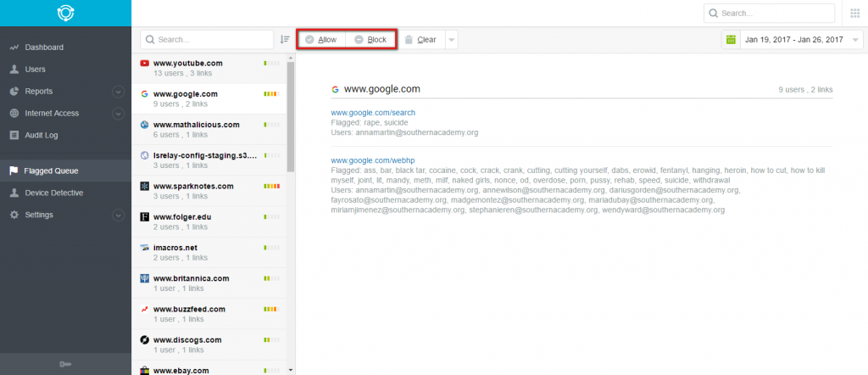The height and width of the screenshot is (375, 868).
Task: Open the www.google.com/webhp link
Action: [373, 160]
